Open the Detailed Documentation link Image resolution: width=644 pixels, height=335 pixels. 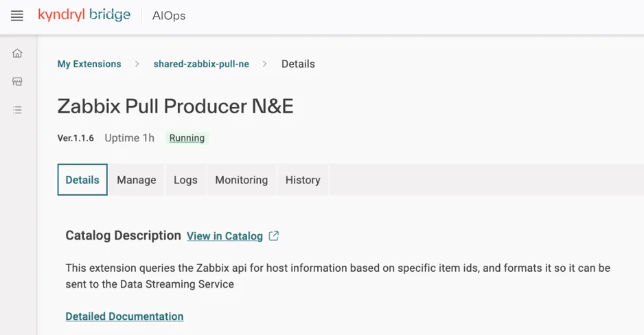pyautogui.click(x=124, y=316)
